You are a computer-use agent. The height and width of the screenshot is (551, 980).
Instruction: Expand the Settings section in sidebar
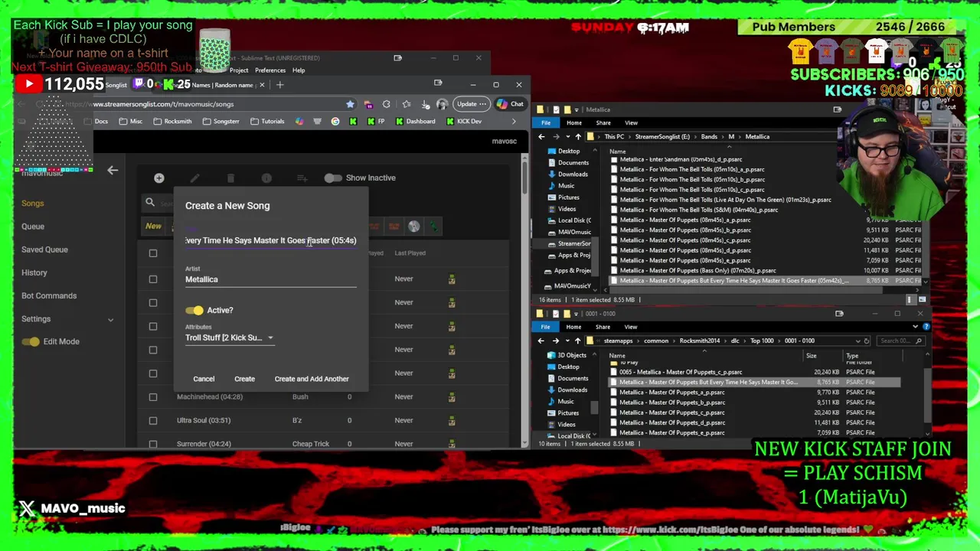tap(110, 320)
